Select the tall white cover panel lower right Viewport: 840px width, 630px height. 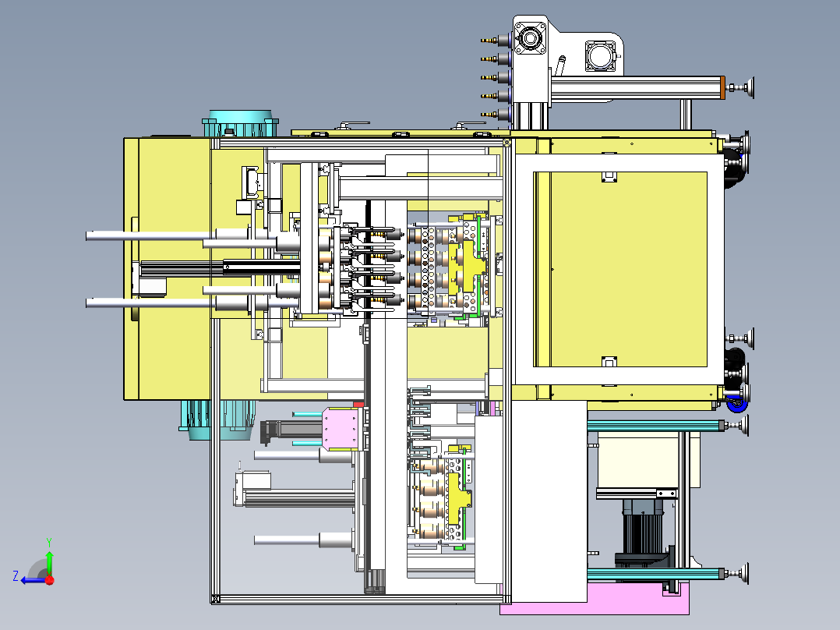point(549,501)
